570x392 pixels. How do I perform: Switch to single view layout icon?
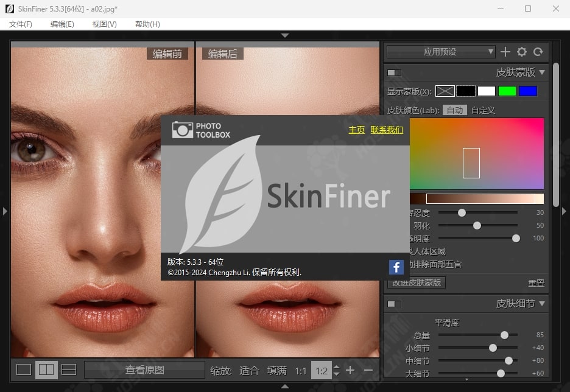tap(24, 370)
